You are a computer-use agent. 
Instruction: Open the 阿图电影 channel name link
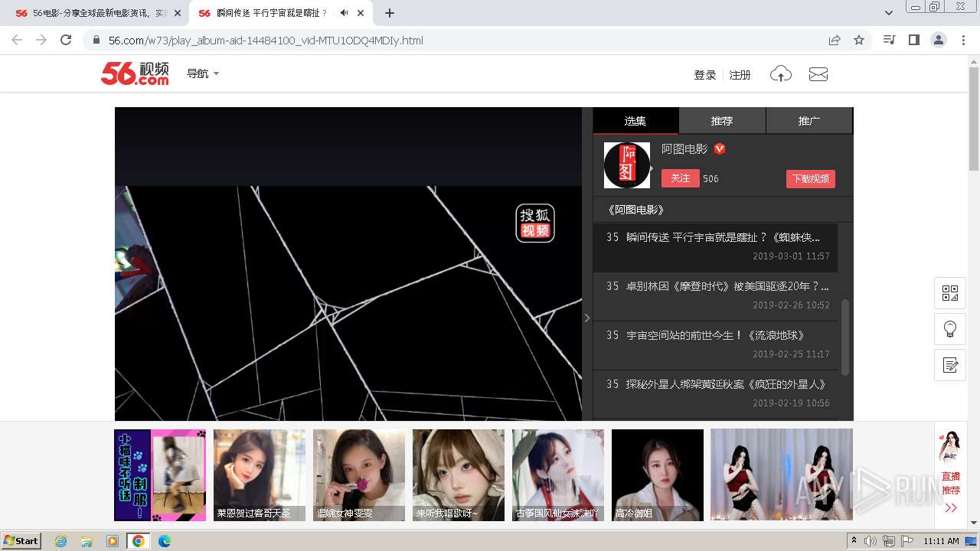coord(684,149)
